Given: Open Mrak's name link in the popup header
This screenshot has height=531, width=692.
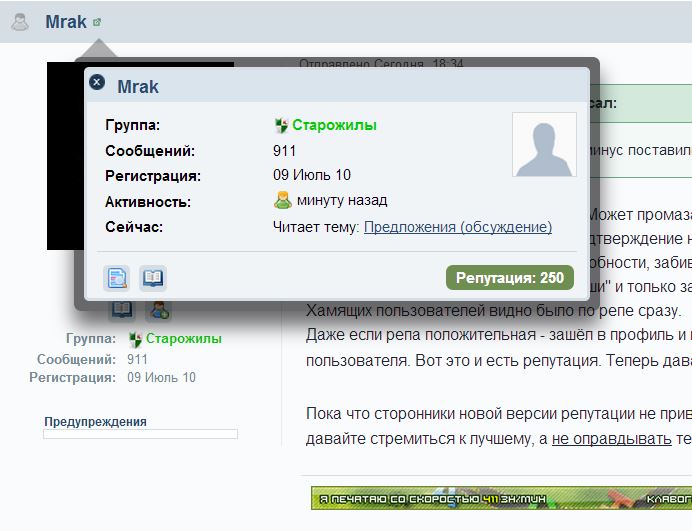Looking at the screenshot, I should pyautogui.click(x=138, y=87).
